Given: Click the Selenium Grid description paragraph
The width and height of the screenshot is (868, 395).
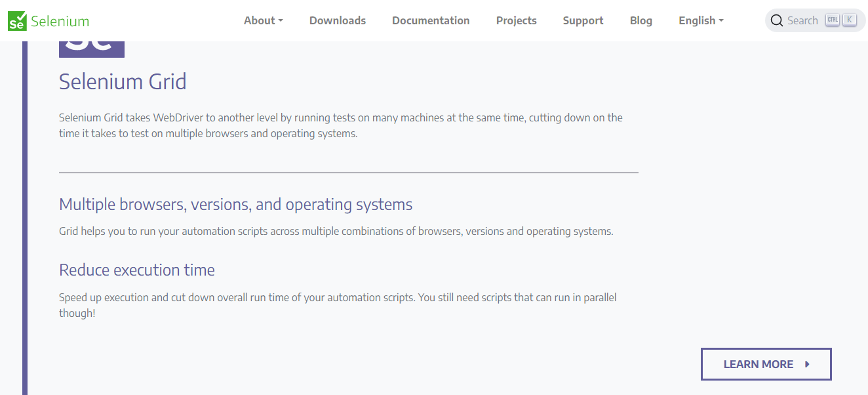Looking at the screenshot, I should pos(340,125).
